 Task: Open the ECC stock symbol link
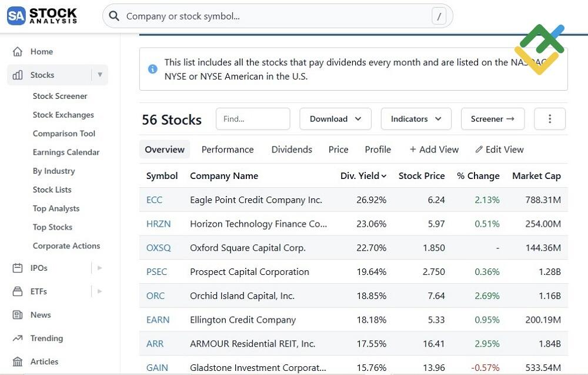click(x=154, y=200)
